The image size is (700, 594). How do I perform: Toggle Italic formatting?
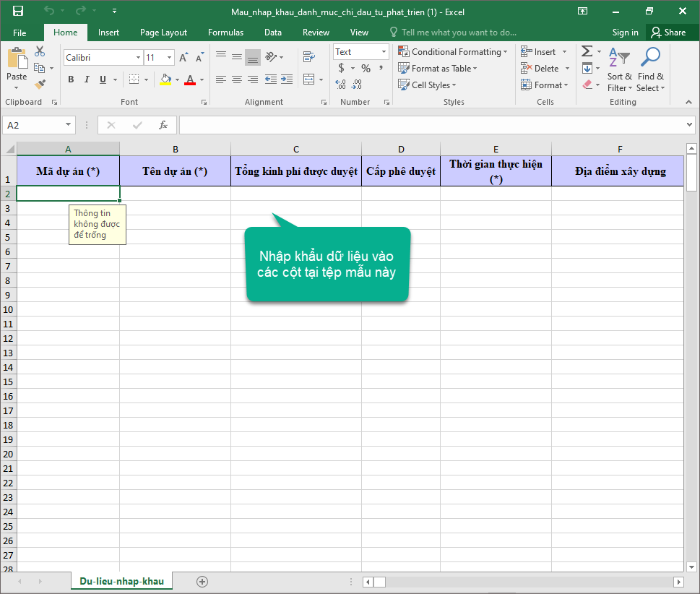click(87, 79)
